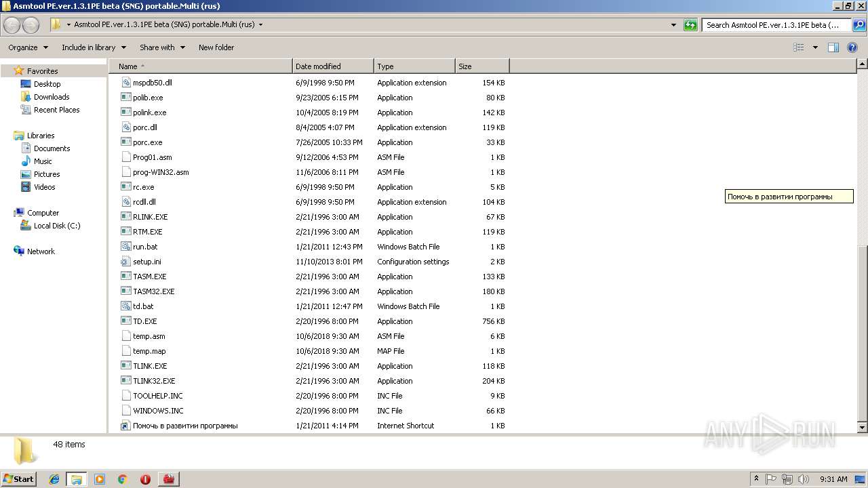
Task: Select Computer in navigation pane
Action: tap(43, 213)
